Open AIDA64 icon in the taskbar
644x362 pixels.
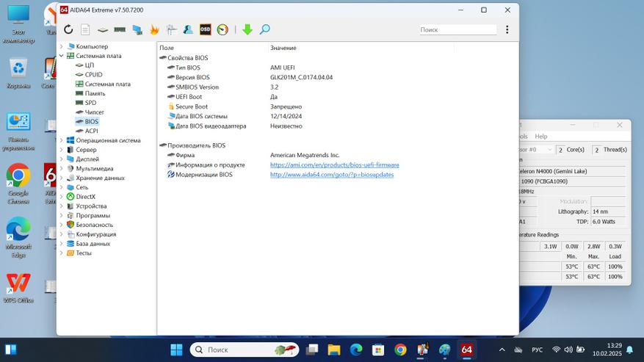tap(466, 350)
